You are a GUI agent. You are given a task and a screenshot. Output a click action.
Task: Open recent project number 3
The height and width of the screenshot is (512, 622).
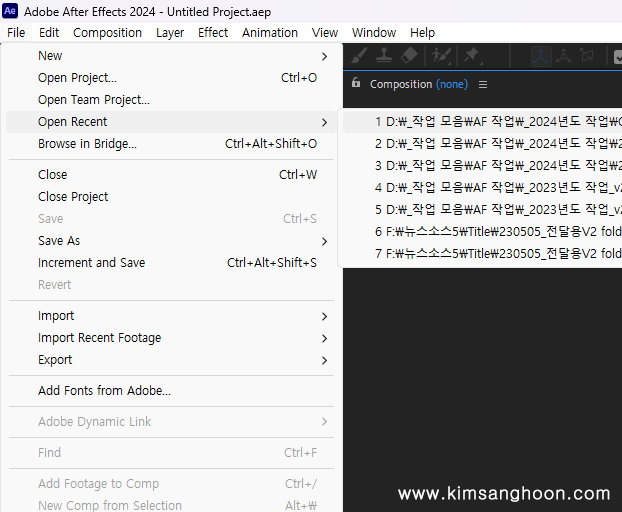(x=482, y=166)
